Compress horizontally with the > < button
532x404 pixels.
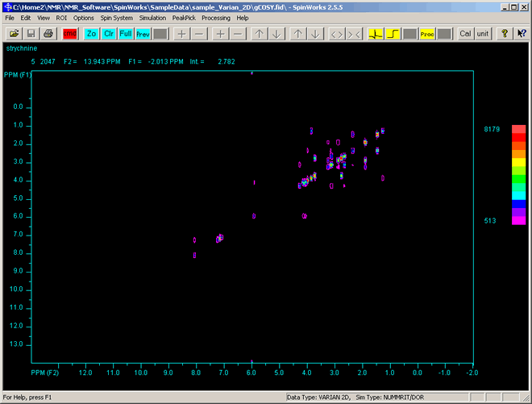coord(354,34)
